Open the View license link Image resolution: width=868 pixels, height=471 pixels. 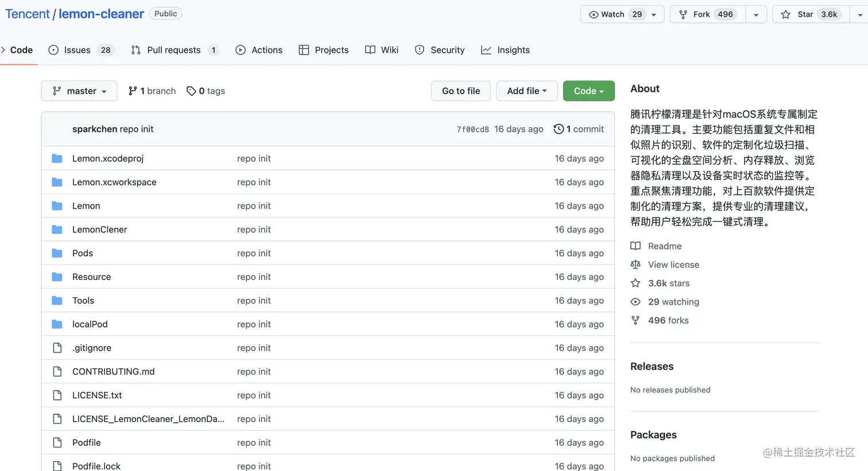click(x=673, y=264)
